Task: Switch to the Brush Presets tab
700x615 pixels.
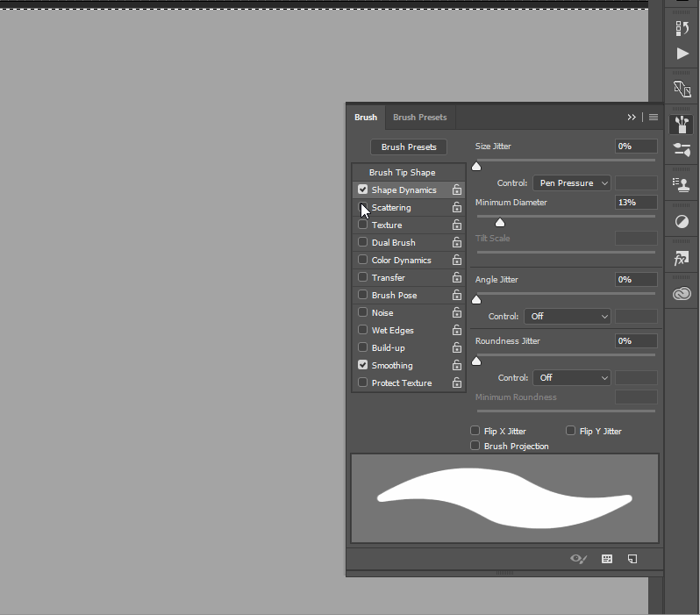Action: pyautogui.click(x=419, y=117)
